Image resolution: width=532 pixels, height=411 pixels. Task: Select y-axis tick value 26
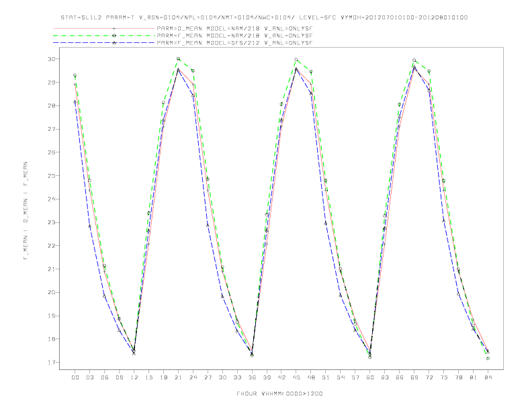52,152
